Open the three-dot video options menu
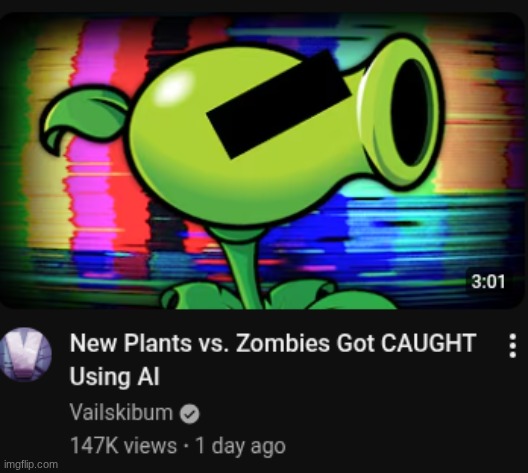This screenshot has width=528, height=473. point(513,345)
